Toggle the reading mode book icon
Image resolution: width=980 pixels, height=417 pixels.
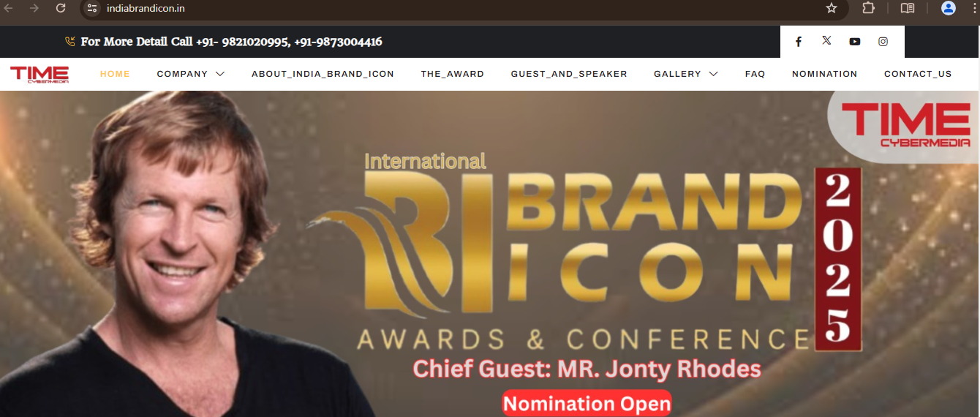(908, 8)
